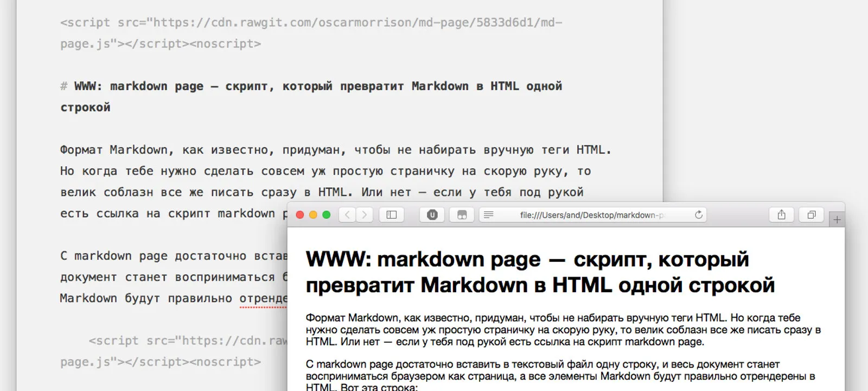The height and width of the screenshot is (391, 868).
Task: Show the Safari sidebar
Action: [392, 215]
